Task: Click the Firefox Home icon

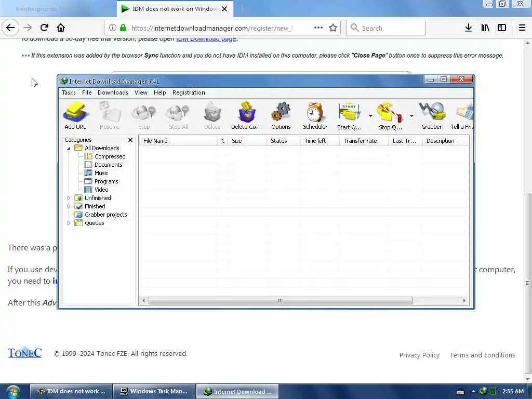Action: 61,28
